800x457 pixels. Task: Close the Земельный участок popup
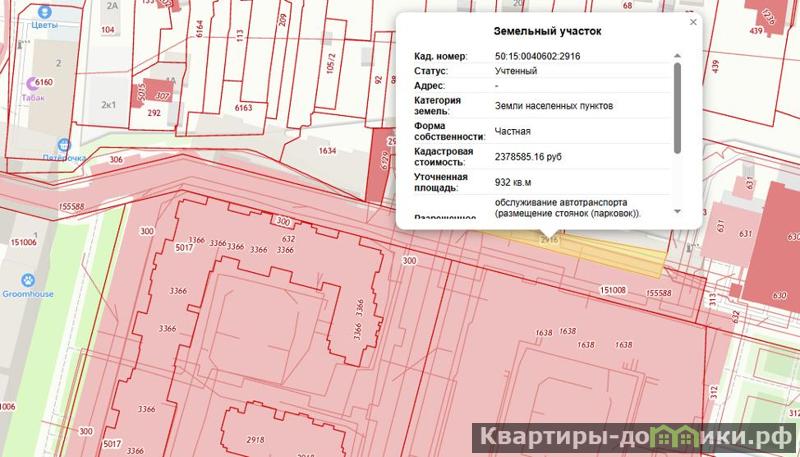[692, 22]
